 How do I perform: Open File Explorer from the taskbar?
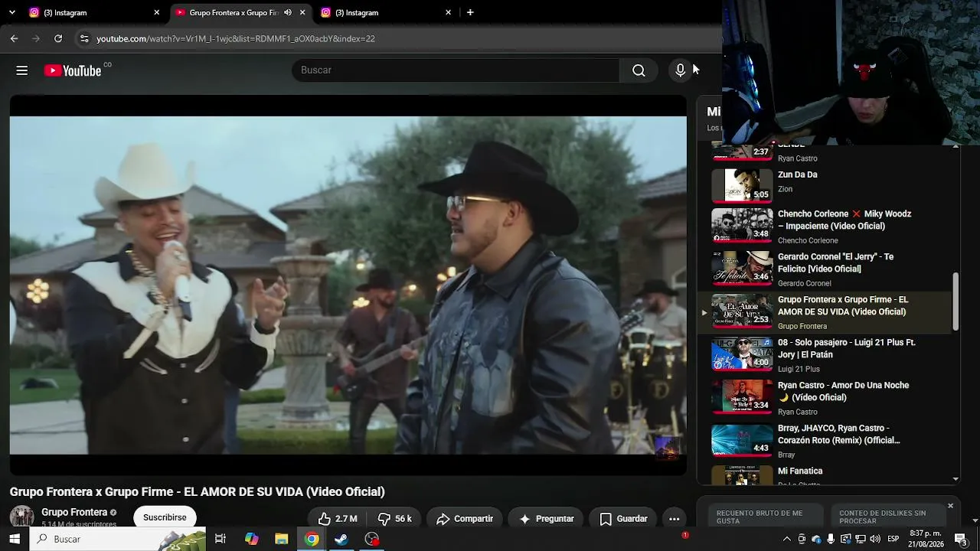(281, 539)
